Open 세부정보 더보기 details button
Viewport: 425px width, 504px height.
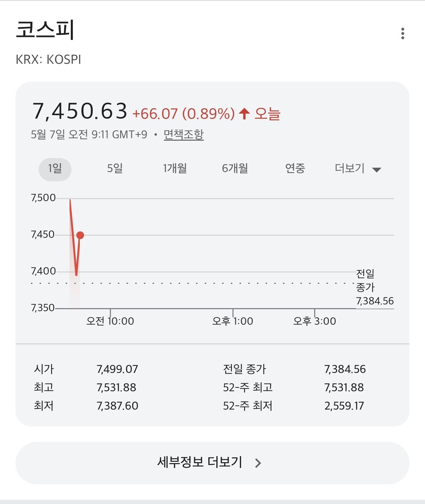click(x=212, y=463)
